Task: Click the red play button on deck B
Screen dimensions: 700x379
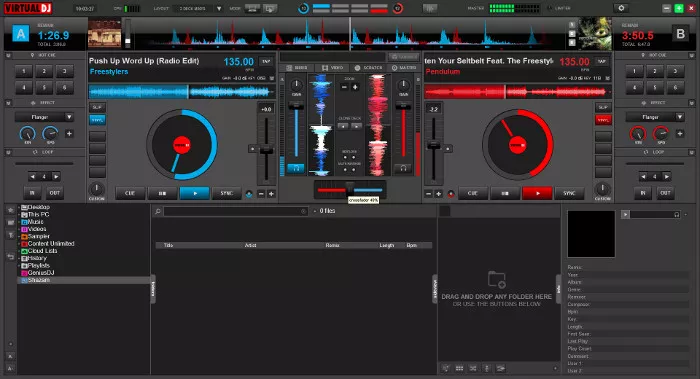Action: (x=537, y=193)
